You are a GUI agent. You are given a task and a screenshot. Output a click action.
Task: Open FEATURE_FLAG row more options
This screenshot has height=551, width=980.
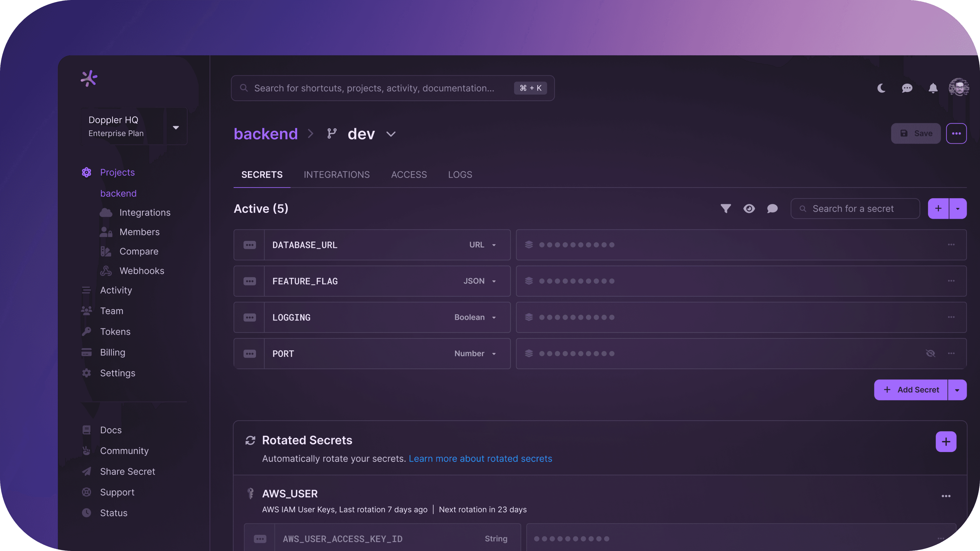click(951, 281)
